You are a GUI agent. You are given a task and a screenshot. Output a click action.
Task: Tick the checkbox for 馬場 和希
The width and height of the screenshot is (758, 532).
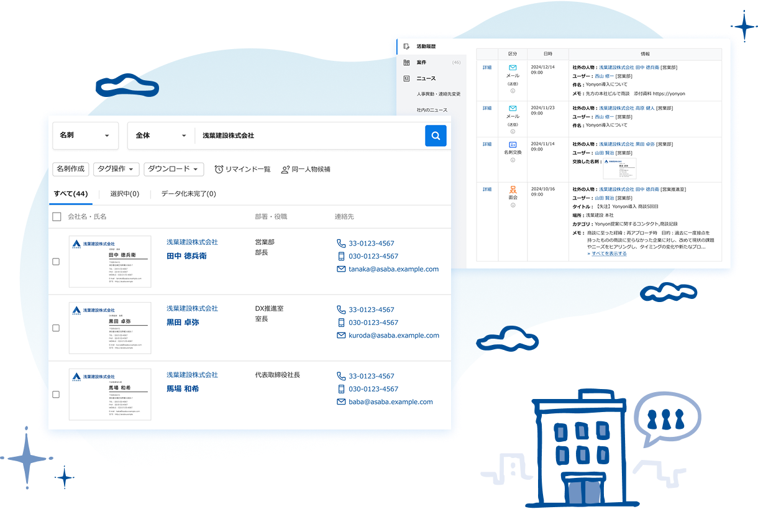coord(56,394)
